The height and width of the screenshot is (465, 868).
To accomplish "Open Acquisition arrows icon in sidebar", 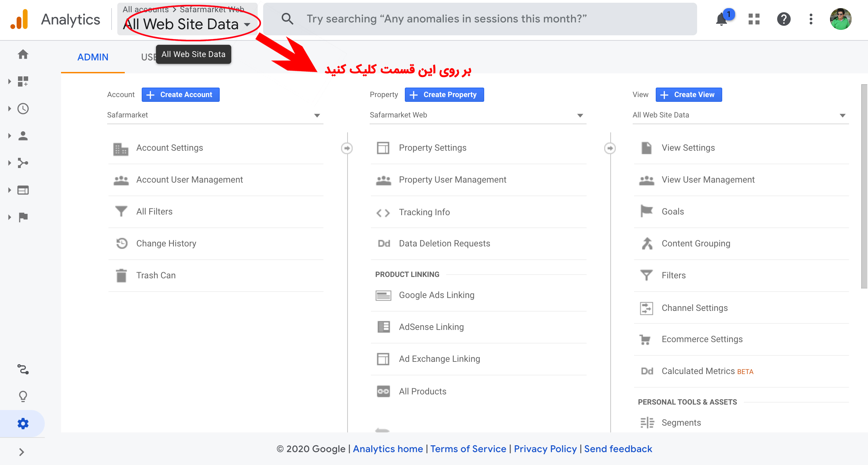I will click(23, 163).
